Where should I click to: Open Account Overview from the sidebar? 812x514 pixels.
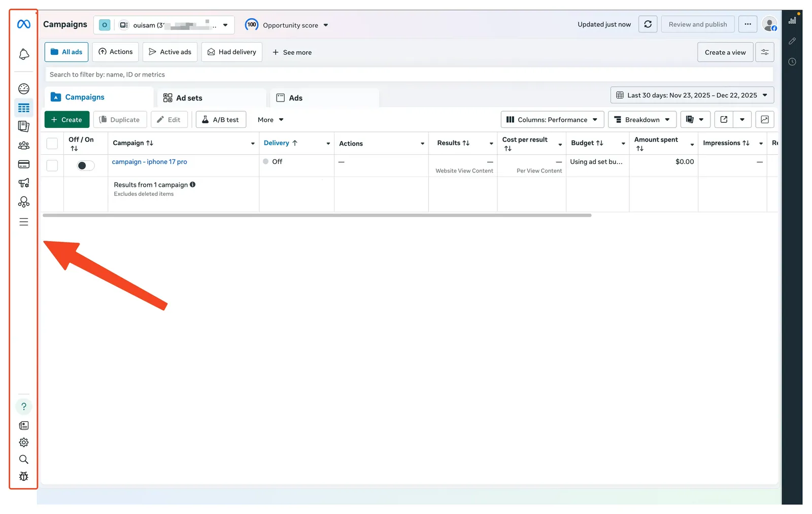coord(23,88)
